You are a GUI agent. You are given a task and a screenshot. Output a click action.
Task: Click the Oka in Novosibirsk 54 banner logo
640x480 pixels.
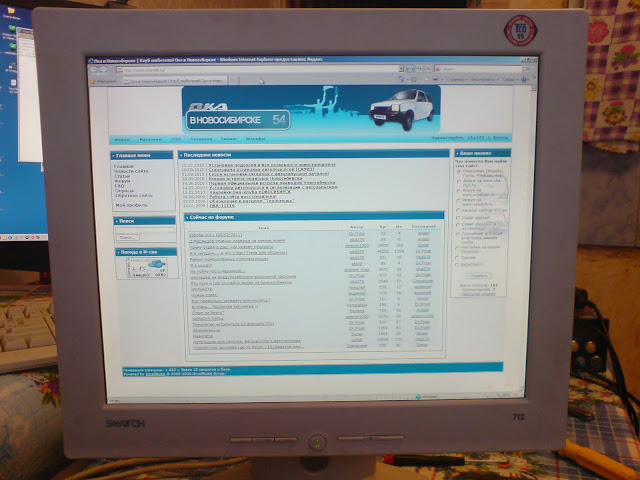point(238,117)
